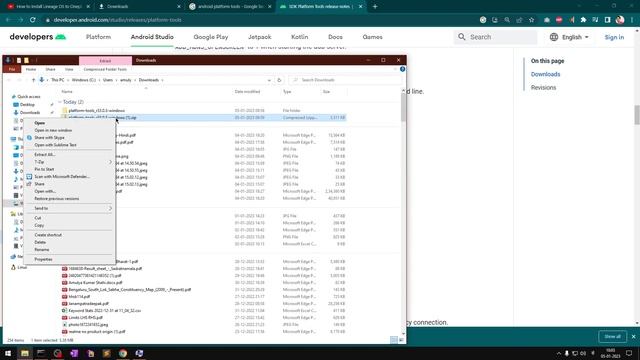
Task: Select Create shortcut
Action: pyautogui.click(x=48, y=235)
